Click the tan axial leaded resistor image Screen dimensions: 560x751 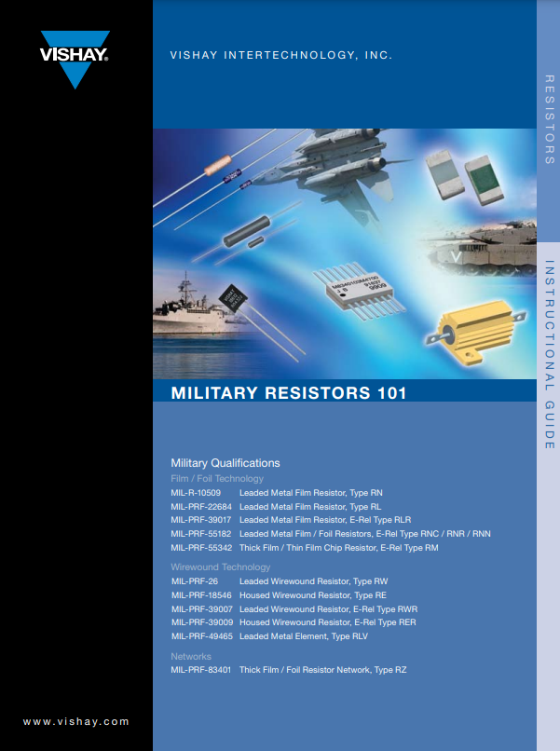point(217,165)
